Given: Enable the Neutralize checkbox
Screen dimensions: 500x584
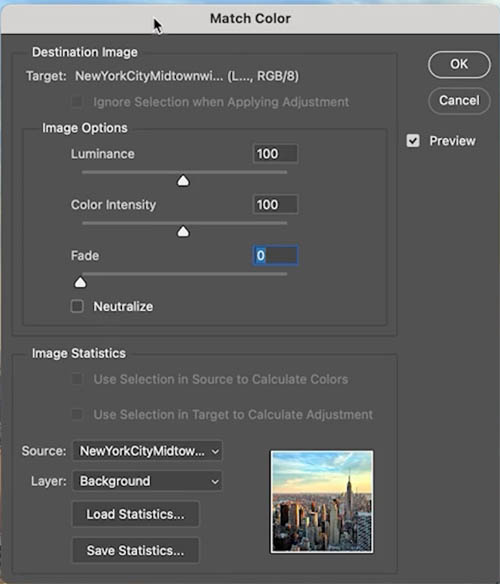Looking at the screenshot, I should pyautogui.click(x=77, y=306).
